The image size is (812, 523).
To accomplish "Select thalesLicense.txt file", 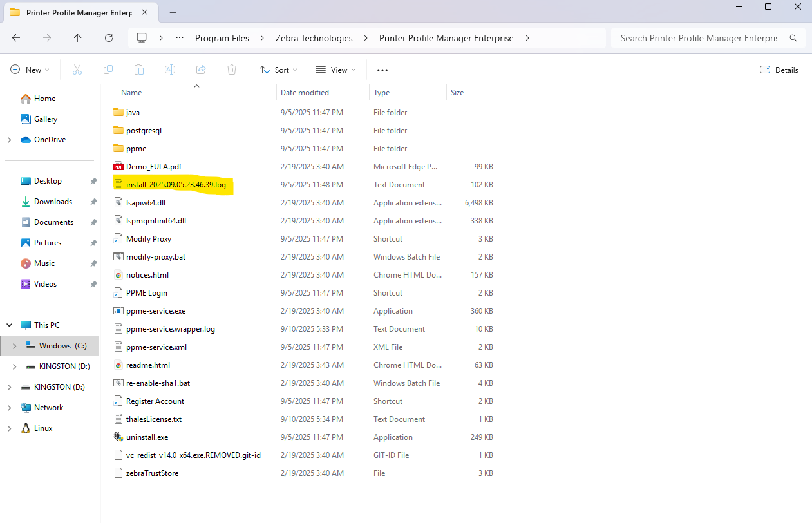I will (x=154, y=419).
